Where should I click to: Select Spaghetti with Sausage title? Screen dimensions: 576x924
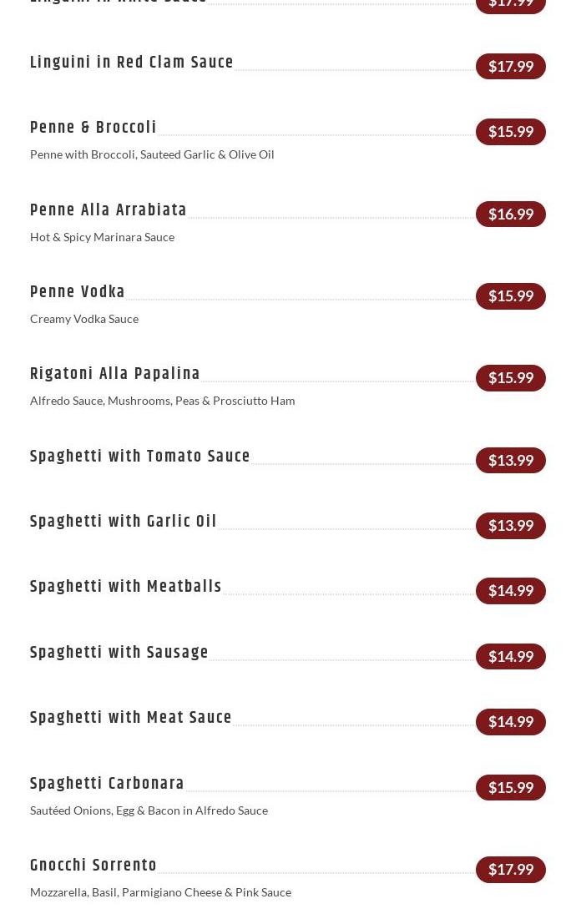[119, 653]
